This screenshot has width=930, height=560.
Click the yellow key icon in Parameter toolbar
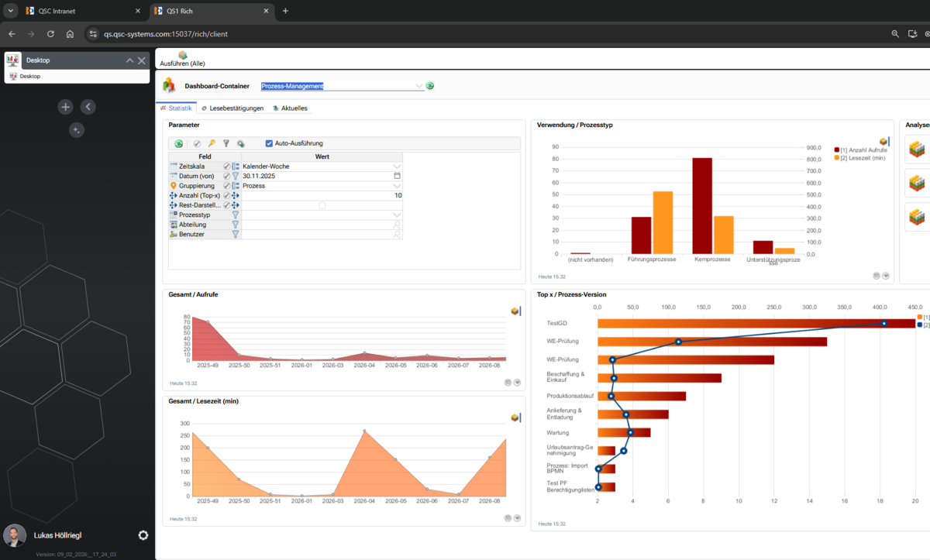coord(211,143)
